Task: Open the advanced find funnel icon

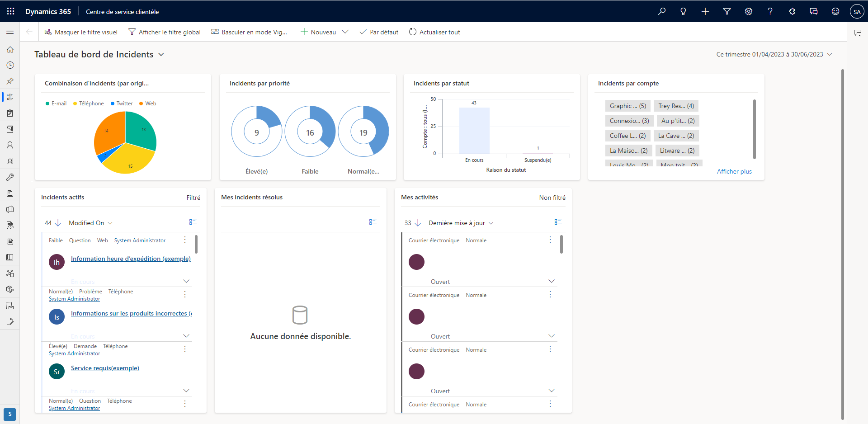Action: pyautogui.click(x=726, y=11)
